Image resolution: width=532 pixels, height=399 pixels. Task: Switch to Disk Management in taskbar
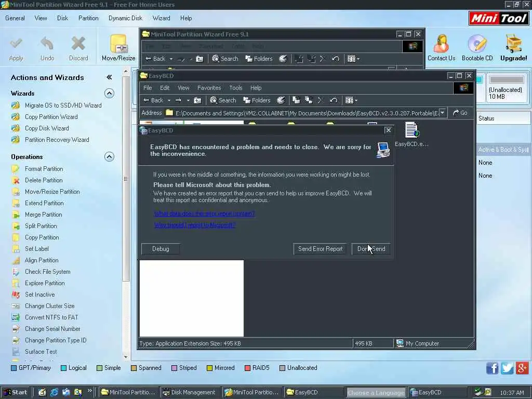(x=190, y=392)
